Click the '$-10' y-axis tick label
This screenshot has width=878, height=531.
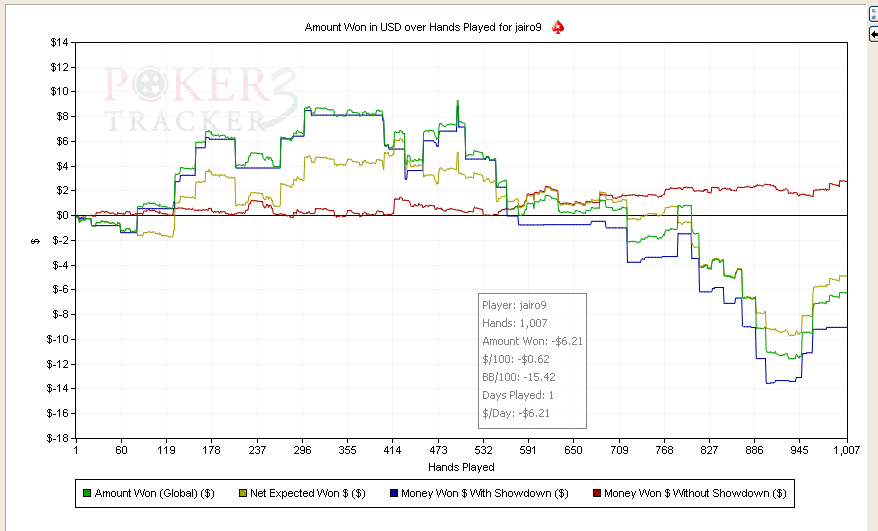(58, 339)
